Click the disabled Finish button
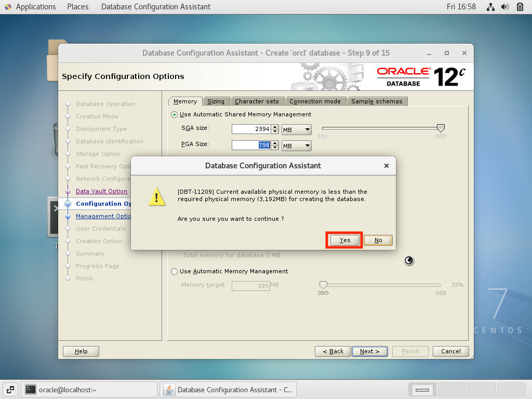 click(410, 351)
